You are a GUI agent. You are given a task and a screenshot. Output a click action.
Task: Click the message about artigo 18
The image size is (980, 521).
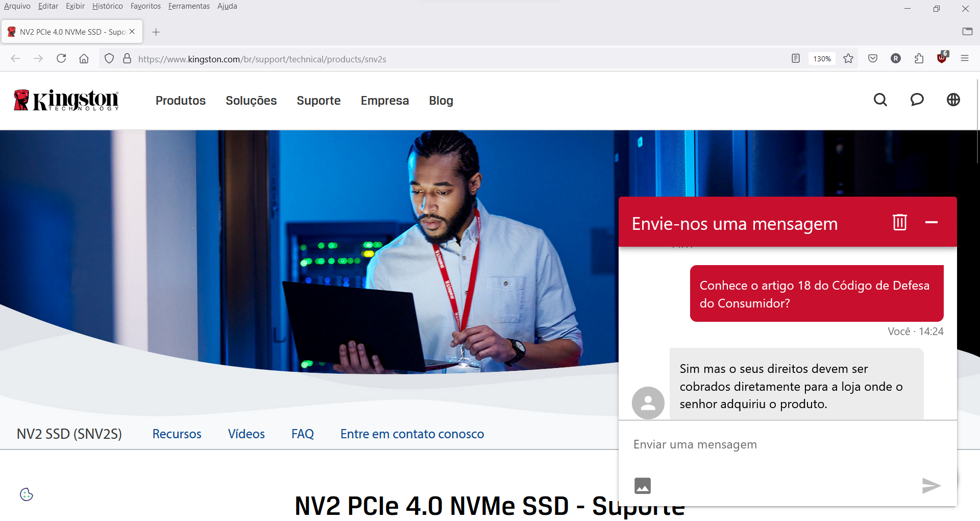[817, 294]
